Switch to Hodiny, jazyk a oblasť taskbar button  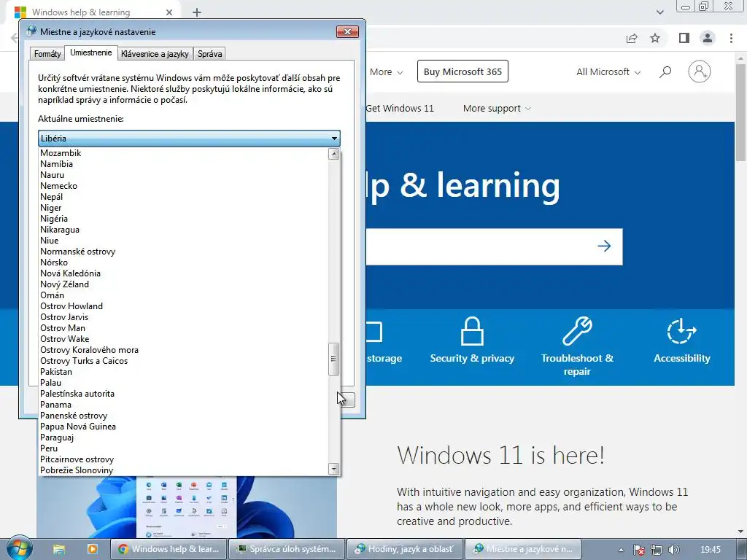(x=406, y=549)
